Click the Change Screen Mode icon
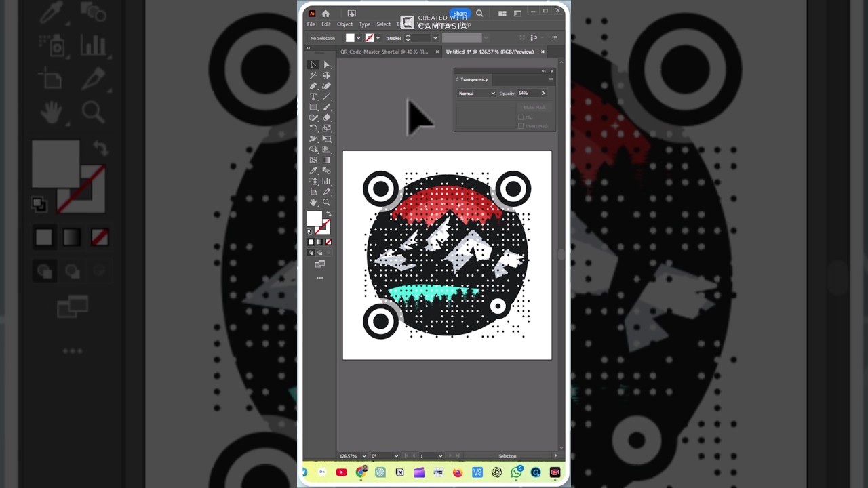Viewport: 868px width, 488px height. click(x=319, y=264)
